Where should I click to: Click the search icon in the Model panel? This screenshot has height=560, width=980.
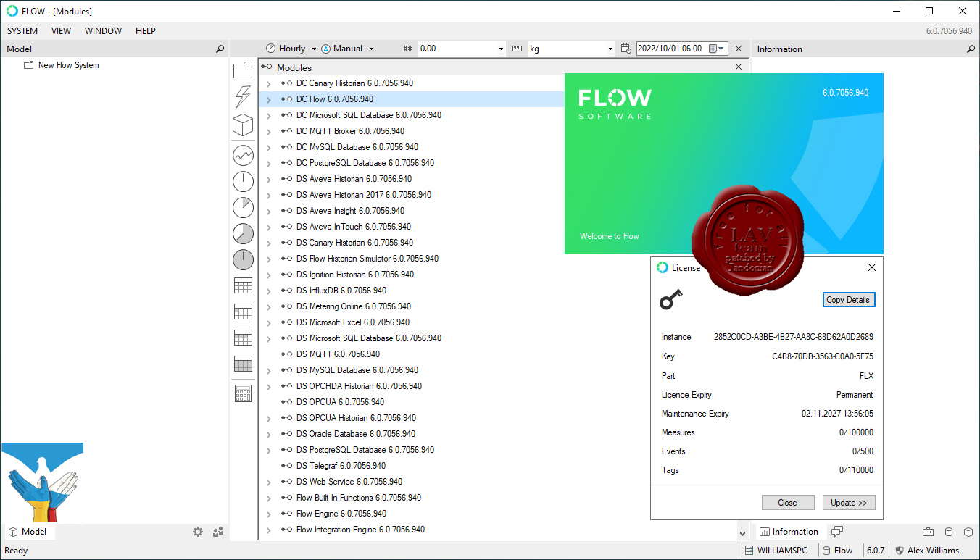click(x=220, y=49)
